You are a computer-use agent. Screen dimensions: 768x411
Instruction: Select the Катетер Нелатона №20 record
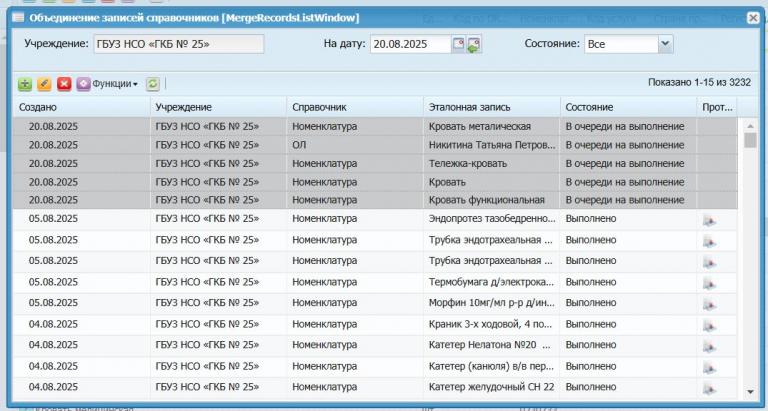(375, 345)
